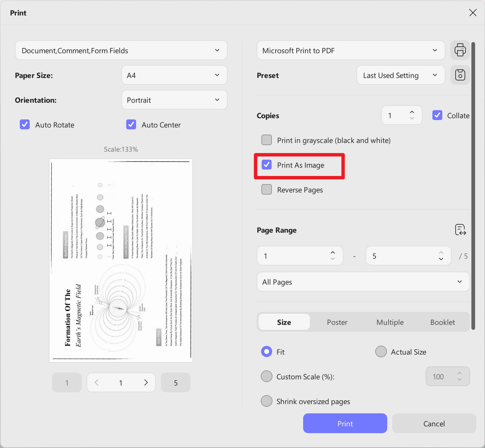Screen dimensions: 485x448
Task: Open printer properties icon
Action: (x=460, y=50)
